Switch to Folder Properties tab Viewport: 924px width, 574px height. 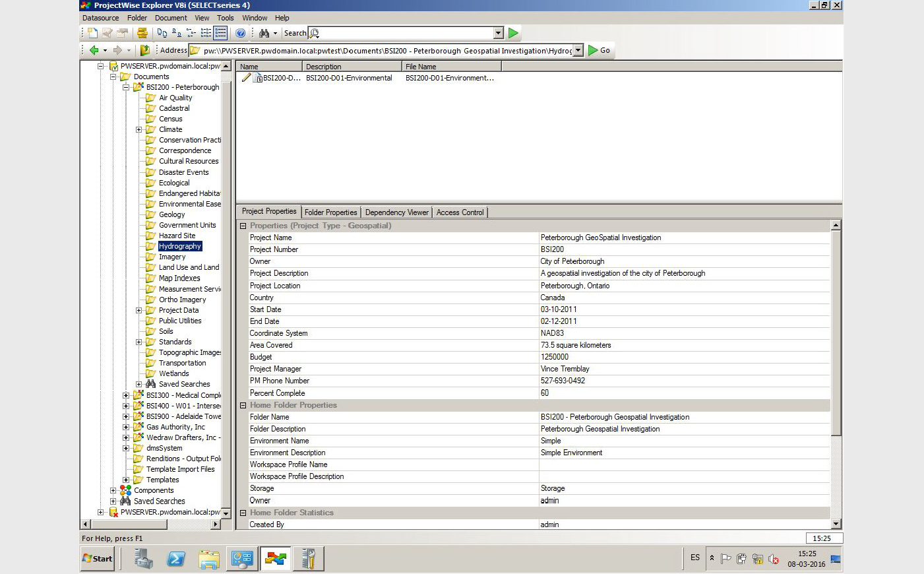click(x=330, y=212)
